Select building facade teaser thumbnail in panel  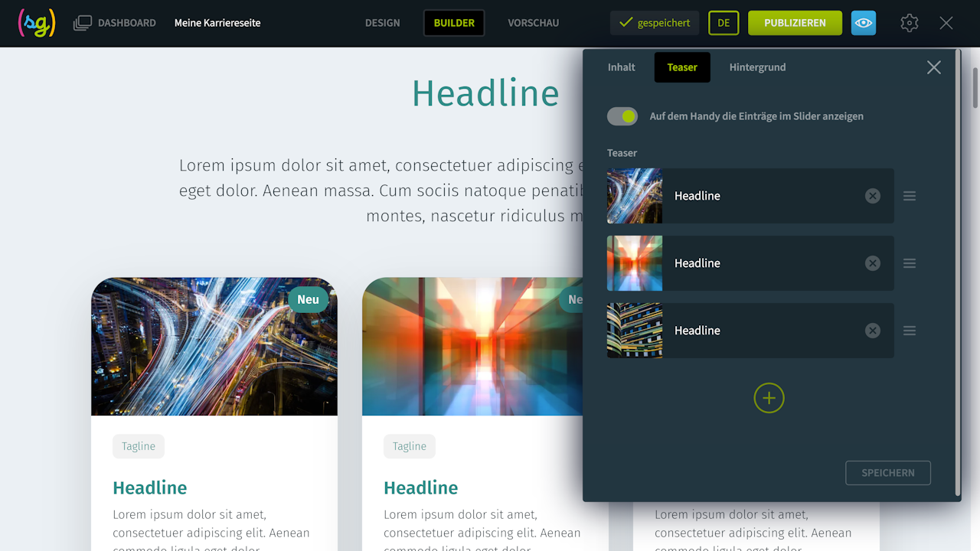tap(635, 331)
